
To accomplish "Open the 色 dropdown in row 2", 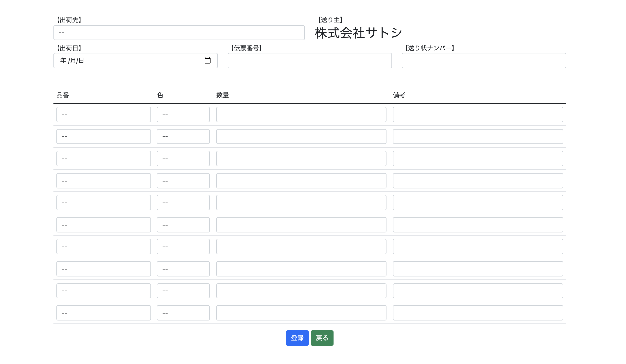I will [x=183, y=136].
